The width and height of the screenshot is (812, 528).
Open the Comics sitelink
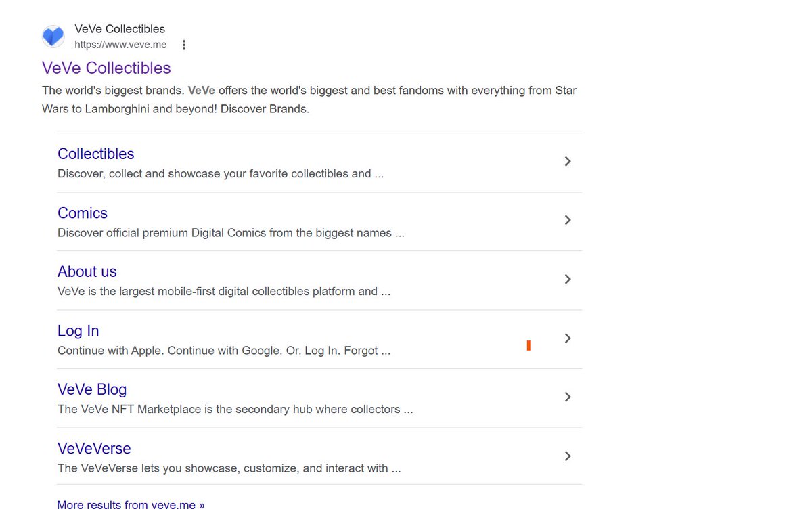(x=83, y=213)
